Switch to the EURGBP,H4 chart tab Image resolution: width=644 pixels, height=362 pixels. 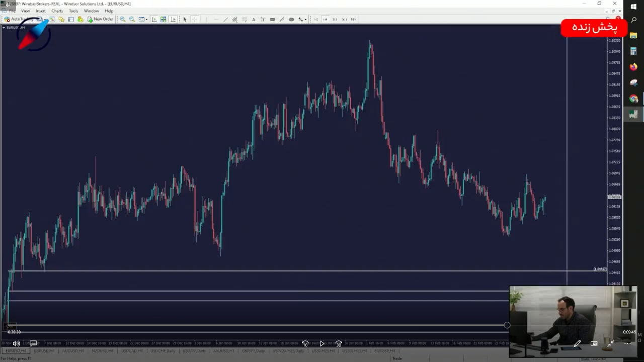385,351
